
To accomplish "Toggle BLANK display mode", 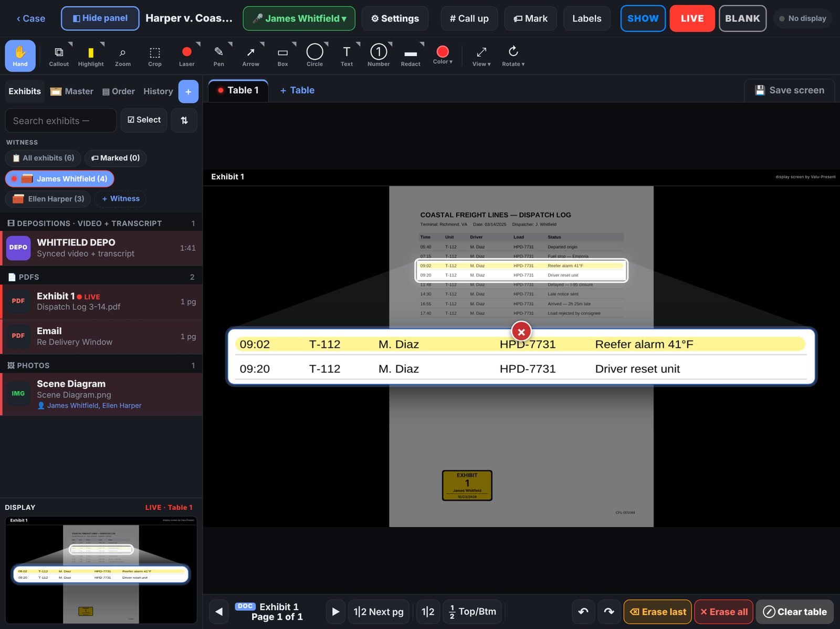I will (742, 18).
